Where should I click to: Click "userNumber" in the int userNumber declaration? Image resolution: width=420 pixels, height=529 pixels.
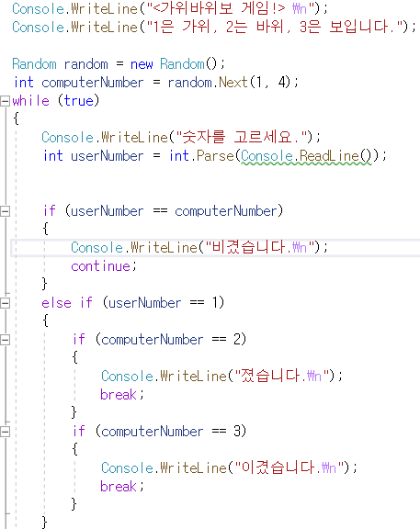(107, 156)
